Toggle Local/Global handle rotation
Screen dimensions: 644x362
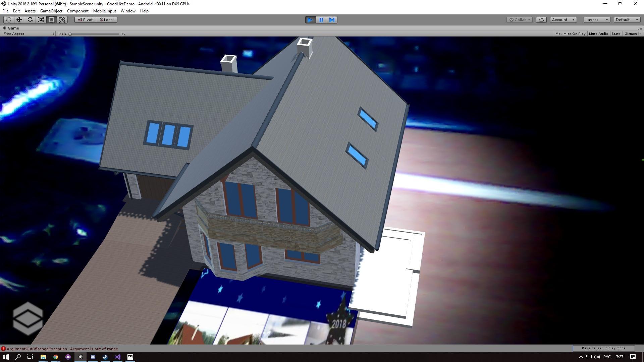[x=107, y=20]
